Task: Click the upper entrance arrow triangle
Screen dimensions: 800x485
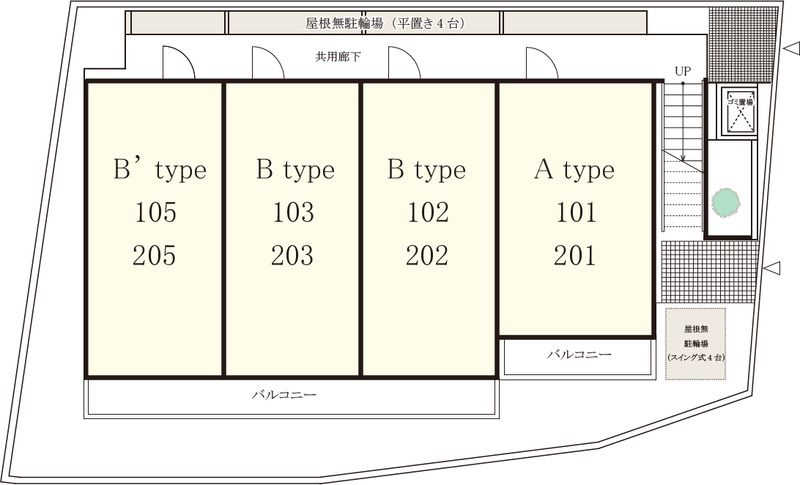Action: (791, 49)
